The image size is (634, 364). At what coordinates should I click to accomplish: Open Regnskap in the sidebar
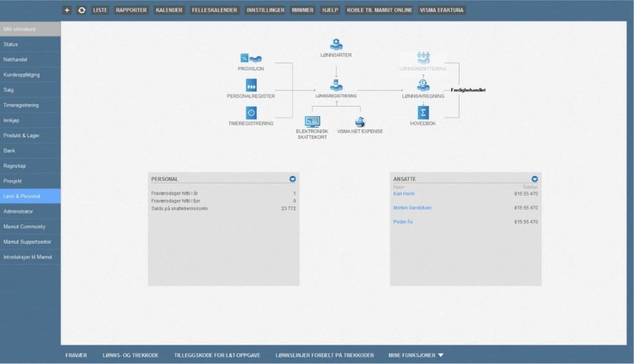point(30,166)
